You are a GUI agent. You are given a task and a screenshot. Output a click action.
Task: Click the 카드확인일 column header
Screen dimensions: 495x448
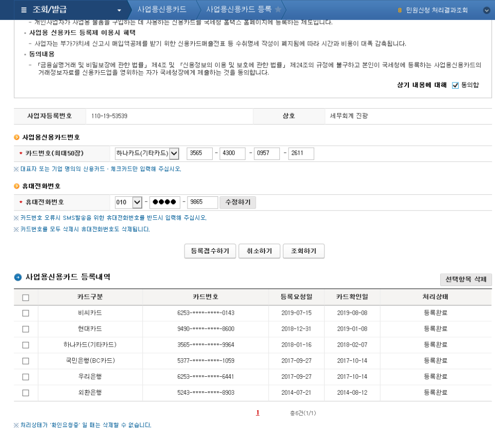coord(352,297)
